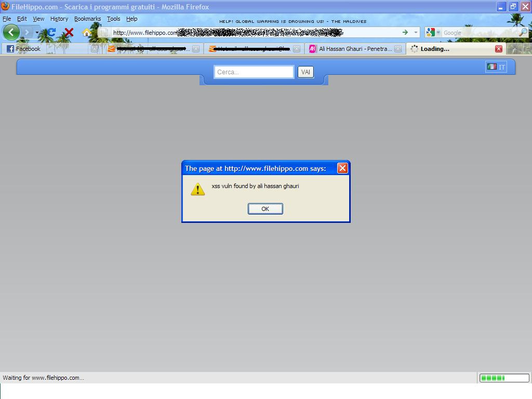Click the VAI search button
This screenshot has height=399, width=532.
click(305, 72)
